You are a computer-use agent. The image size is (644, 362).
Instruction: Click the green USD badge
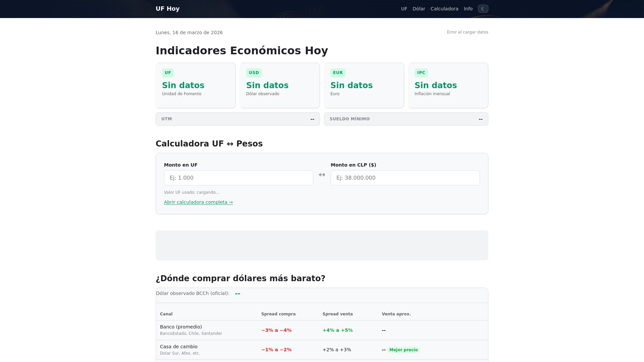254,73
